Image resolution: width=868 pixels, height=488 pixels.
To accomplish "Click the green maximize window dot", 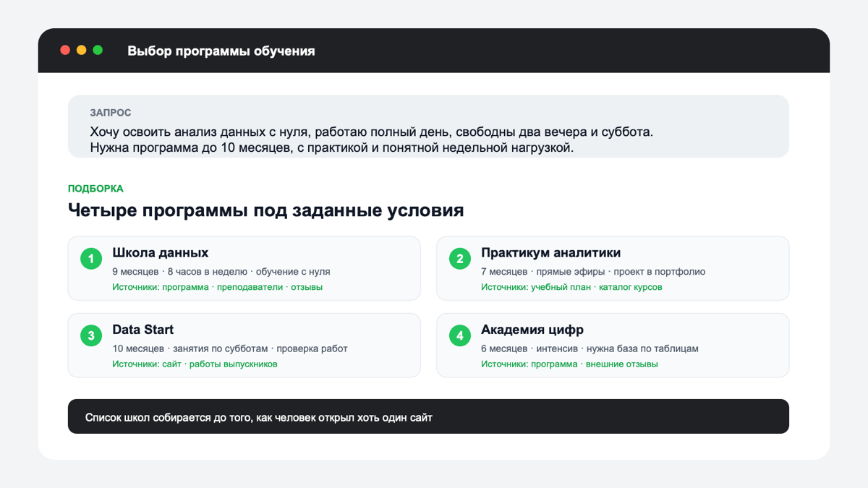I will 98,50.
